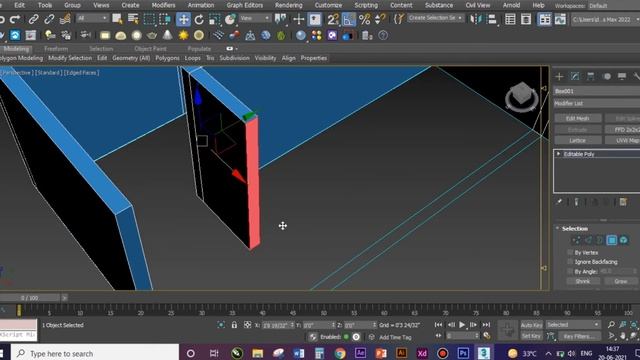The width and height of the screenshot is (640, 360).
Task: Select the Rotate transform tool
Action: (199, 19)
